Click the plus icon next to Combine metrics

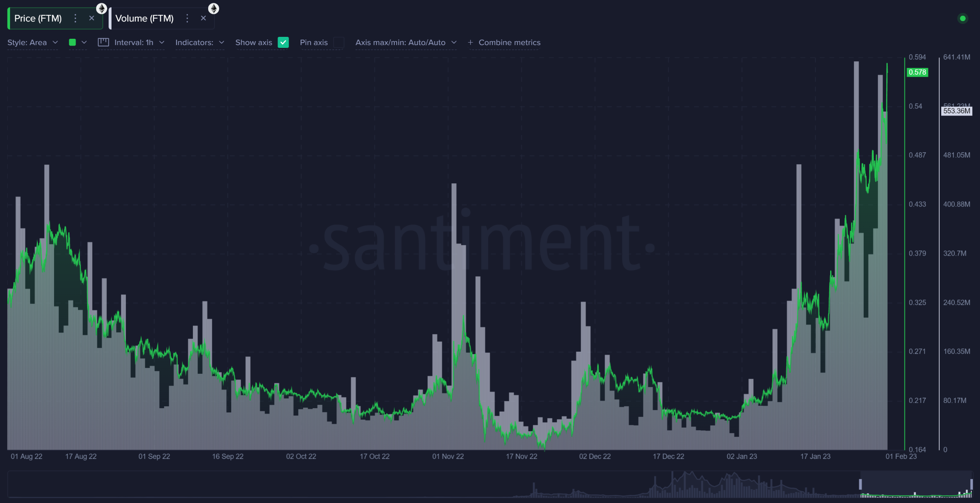pos(470,43)
